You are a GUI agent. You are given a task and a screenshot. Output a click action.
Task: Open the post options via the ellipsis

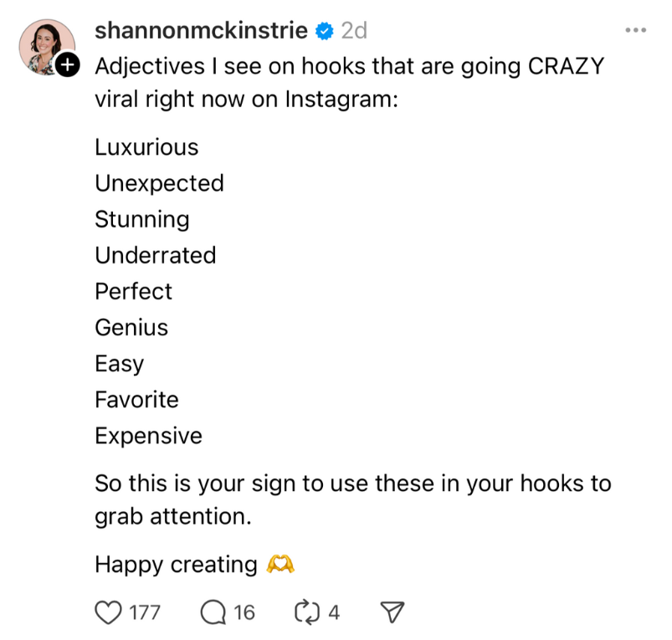coord(634,30)
